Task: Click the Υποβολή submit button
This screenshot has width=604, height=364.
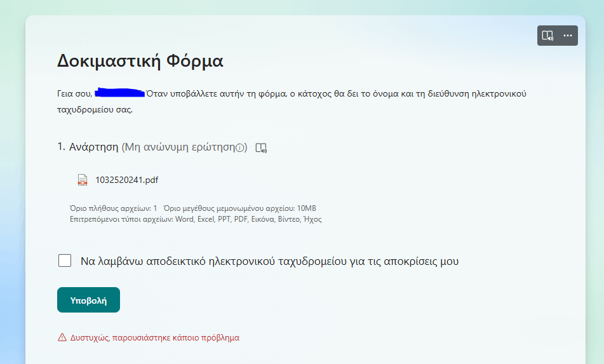Action: pos(88,300)
